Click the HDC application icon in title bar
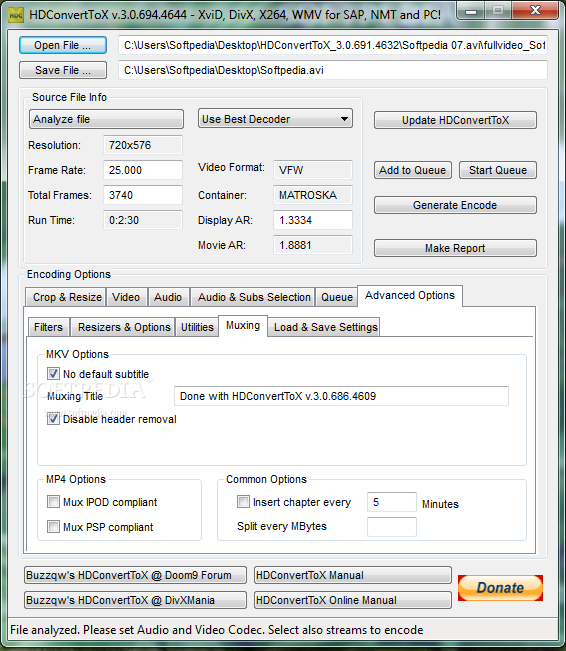566x651 pixels. click(16, 15)
